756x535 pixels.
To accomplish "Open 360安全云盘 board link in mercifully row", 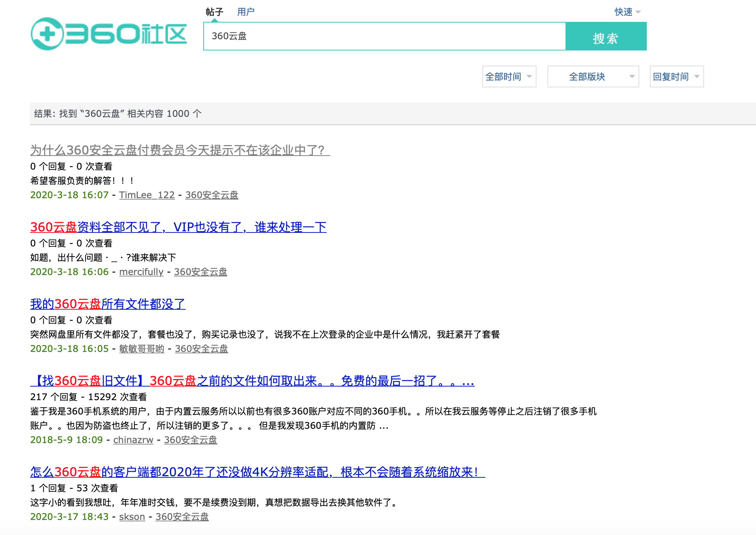I will click(200, 272).
